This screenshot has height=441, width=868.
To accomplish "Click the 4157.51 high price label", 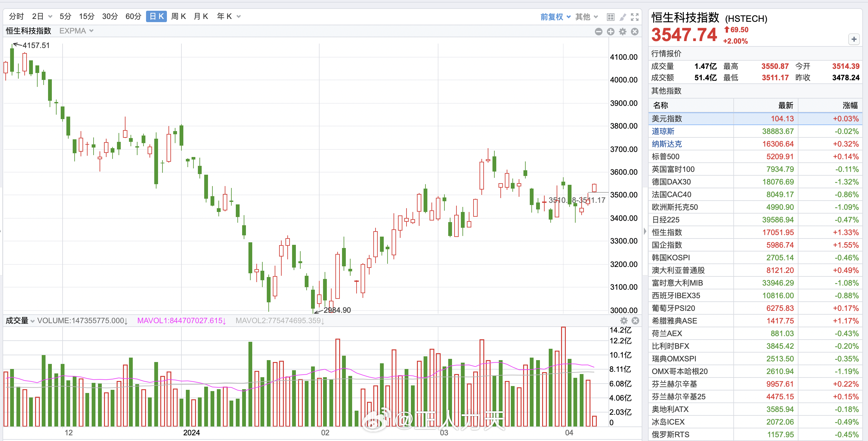I will pyautogui.click(x=36, y=45).
